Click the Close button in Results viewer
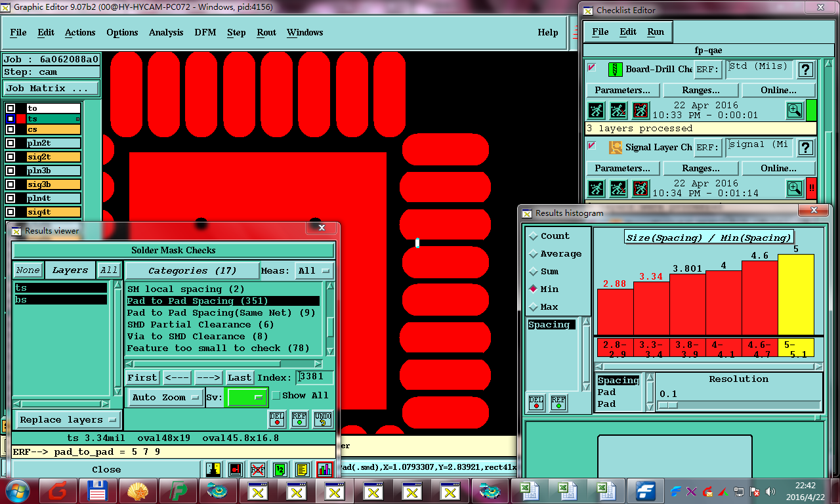The height and width of the screenshot is (504, 840). click(x=106, y=469)
